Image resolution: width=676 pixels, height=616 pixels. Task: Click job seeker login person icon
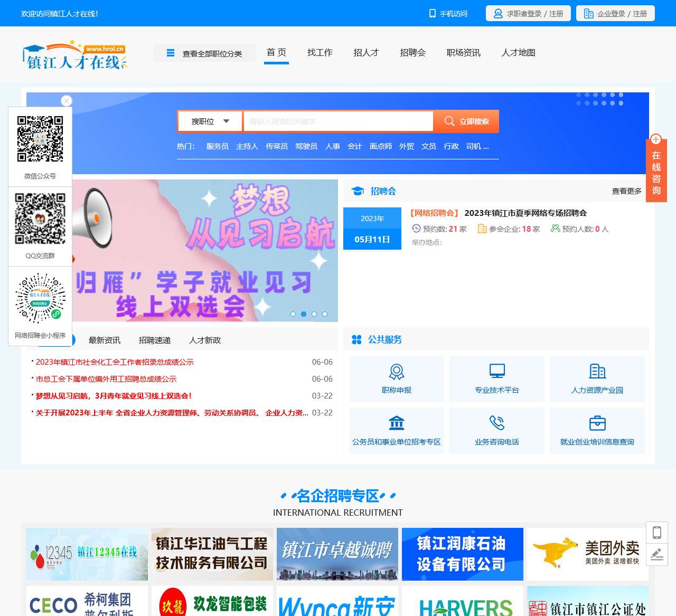[x=498, y=14]
